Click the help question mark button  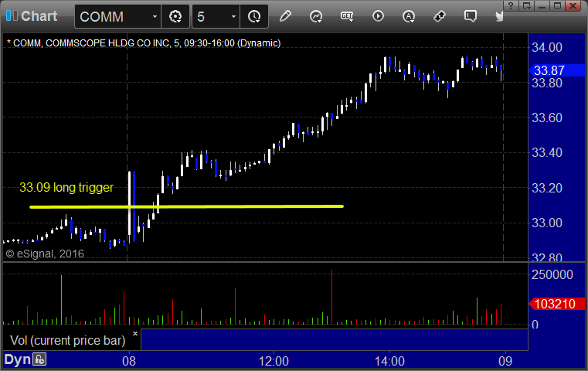click(511, 5)
